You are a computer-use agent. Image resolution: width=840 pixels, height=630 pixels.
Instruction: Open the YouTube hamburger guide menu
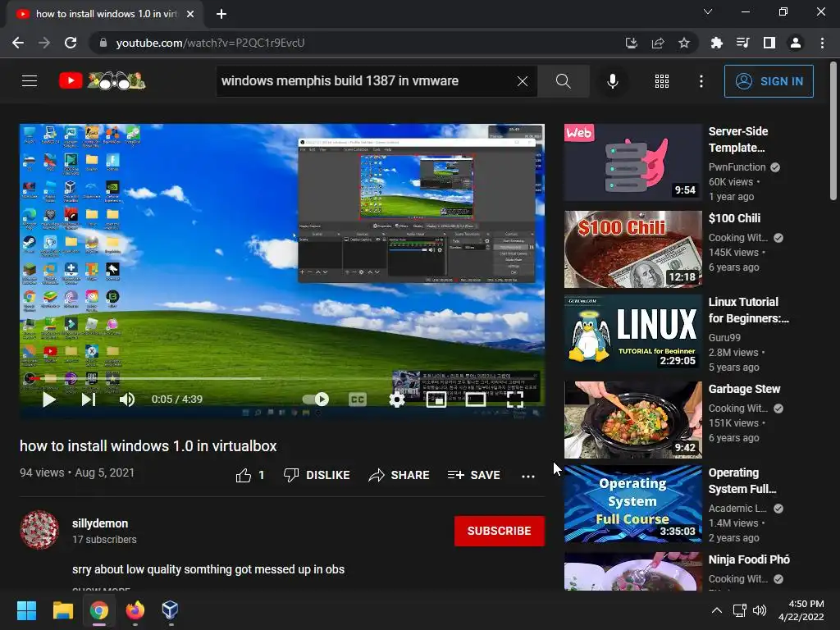(x=30, y=81)
